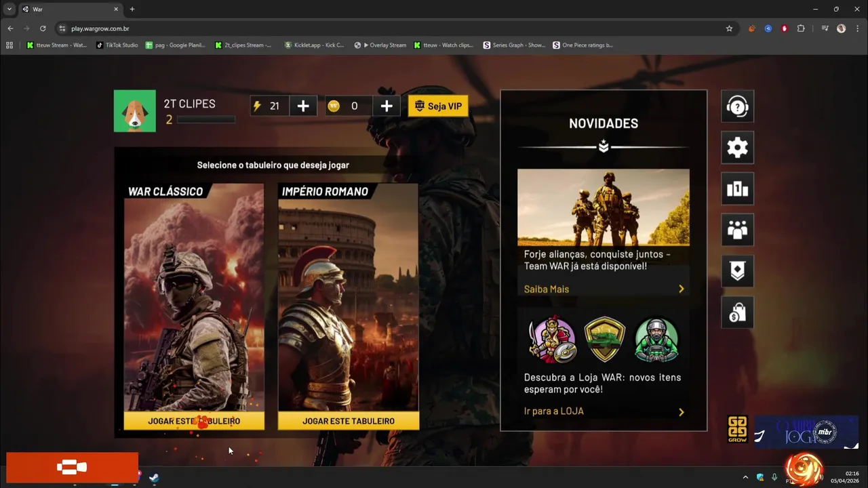Play the War Clássico board
The width and height of the screenshot is (868, 488).
pos(194,421)
